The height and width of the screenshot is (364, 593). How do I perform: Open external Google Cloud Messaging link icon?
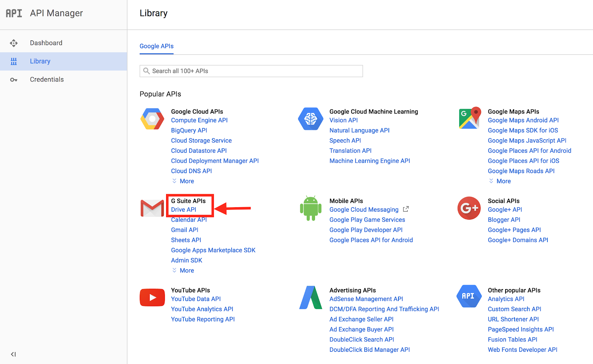tap(406, 209)
